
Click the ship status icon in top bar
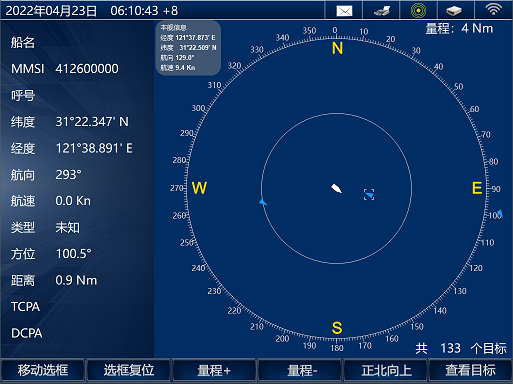pos(382,11)
